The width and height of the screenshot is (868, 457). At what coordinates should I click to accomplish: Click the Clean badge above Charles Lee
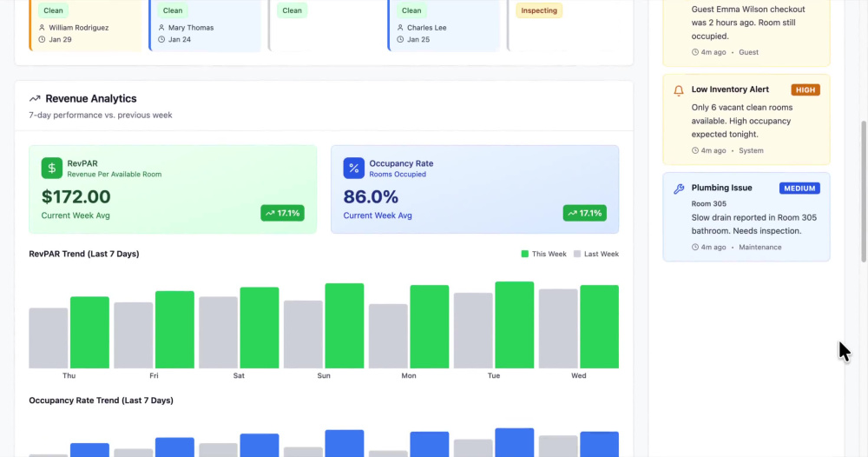point(411,10)
